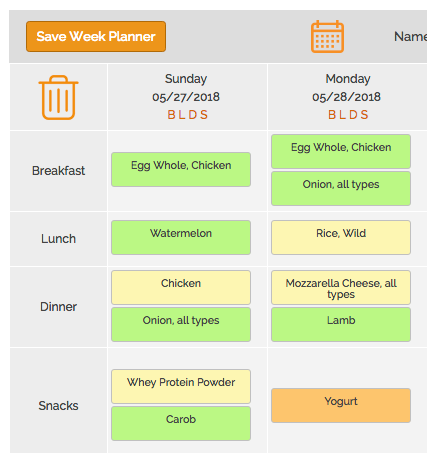Toggle the B letter under Sunday
The height and width of the screenshot is (453, 427).
tap(171, 115)
